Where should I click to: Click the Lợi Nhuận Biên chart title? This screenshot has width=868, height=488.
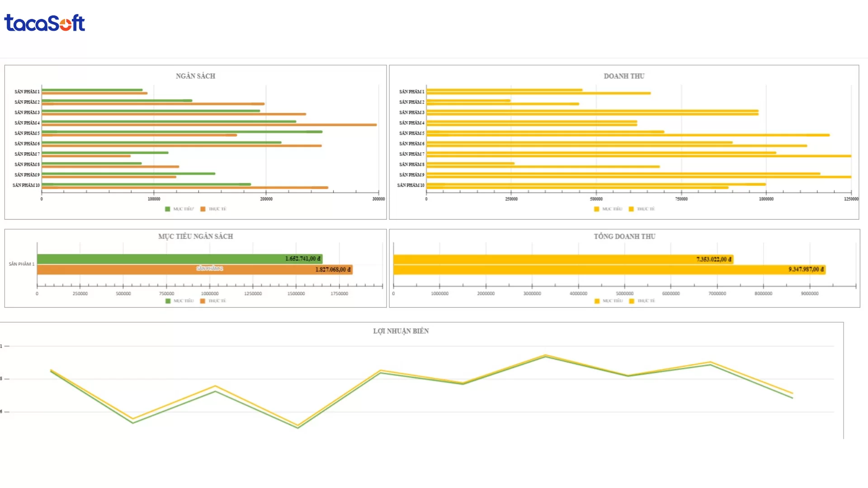tap(401, 331)
